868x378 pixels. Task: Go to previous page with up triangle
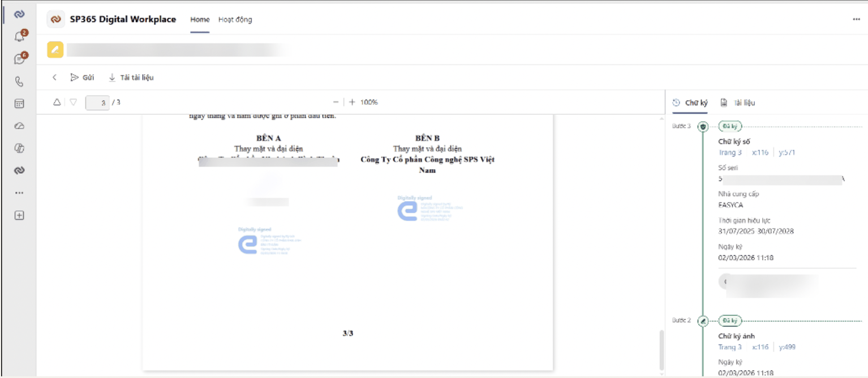[x=57, y=102]
